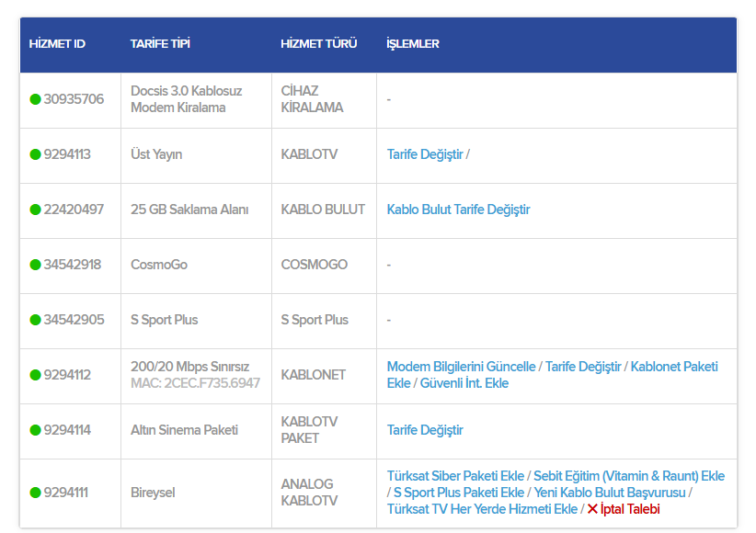This screenshot has width=756, height=533.
Task: Select service ID 34542918
Action: tap(73, 265)
